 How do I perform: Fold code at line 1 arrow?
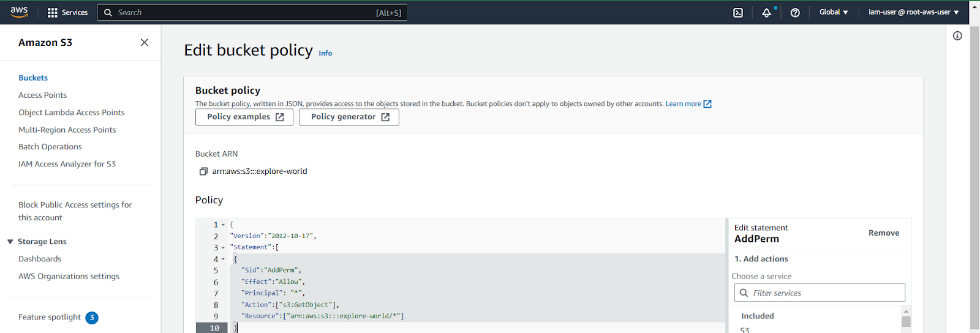click(223, 225)
